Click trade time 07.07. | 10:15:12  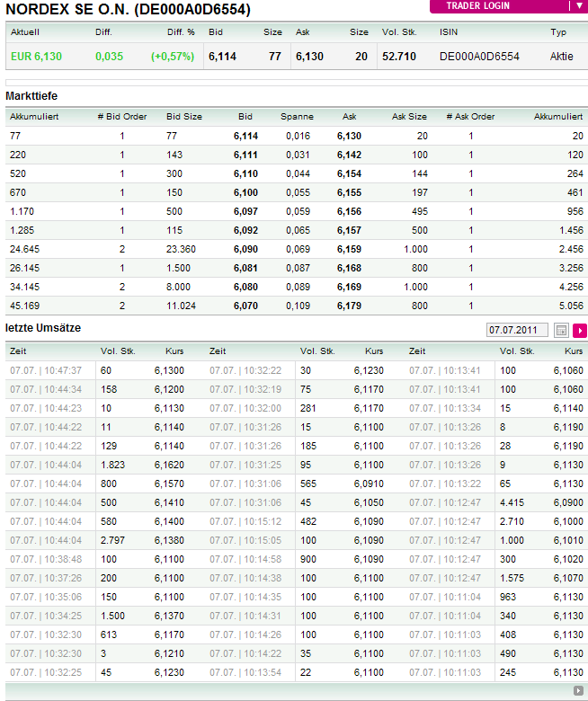point(245,522)
